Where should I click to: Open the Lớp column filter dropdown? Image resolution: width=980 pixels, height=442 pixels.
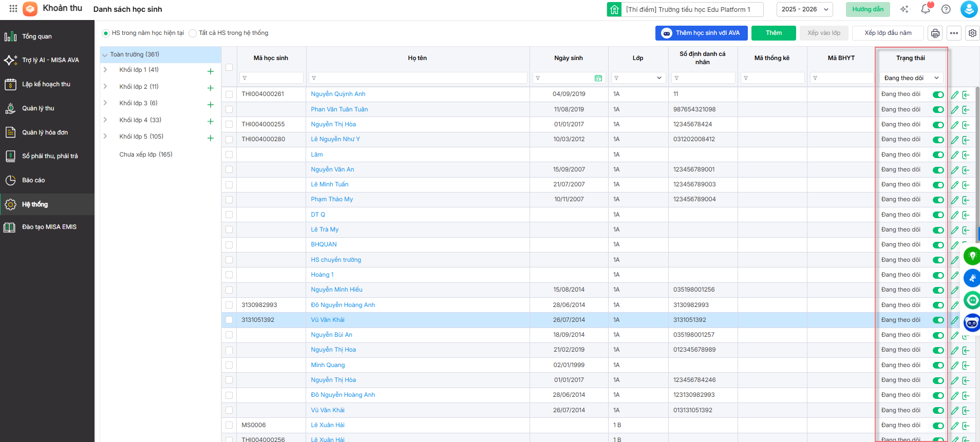tap(638, 78)
